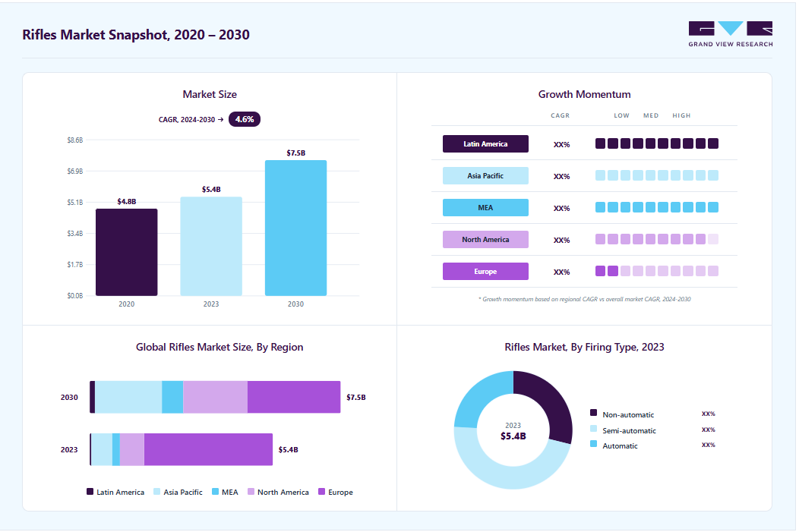Image resolution: width=799 pixels, height=532 pixels.
Task: Click Europe segment of 2030 regional bar
Action: coord(294,397)
